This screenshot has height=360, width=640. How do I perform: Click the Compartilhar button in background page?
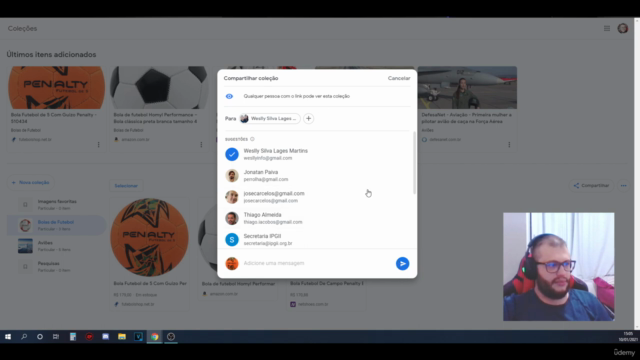[x=591, y=186]
